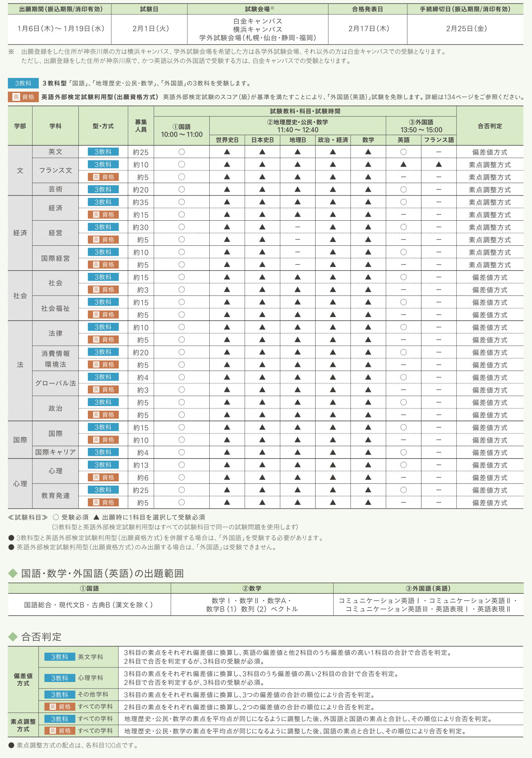Viewport: 532px width, 758px height.
Task: Click the 'その他学科' label in the judgement table
Action: [93, 695]
